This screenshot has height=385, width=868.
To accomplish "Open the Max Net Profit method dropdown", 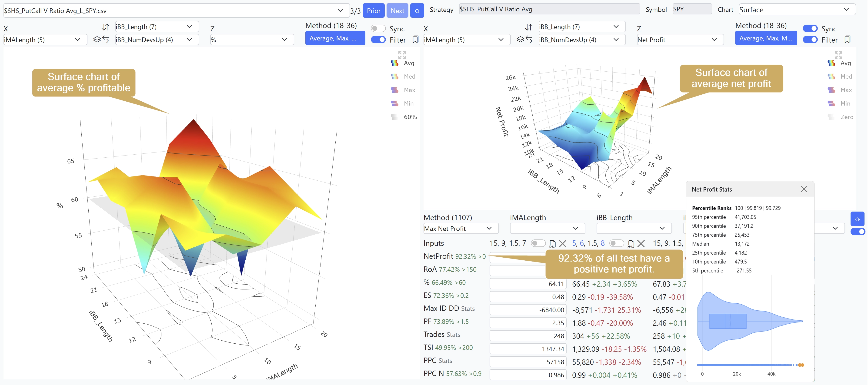I will click(x=461, y=228).
